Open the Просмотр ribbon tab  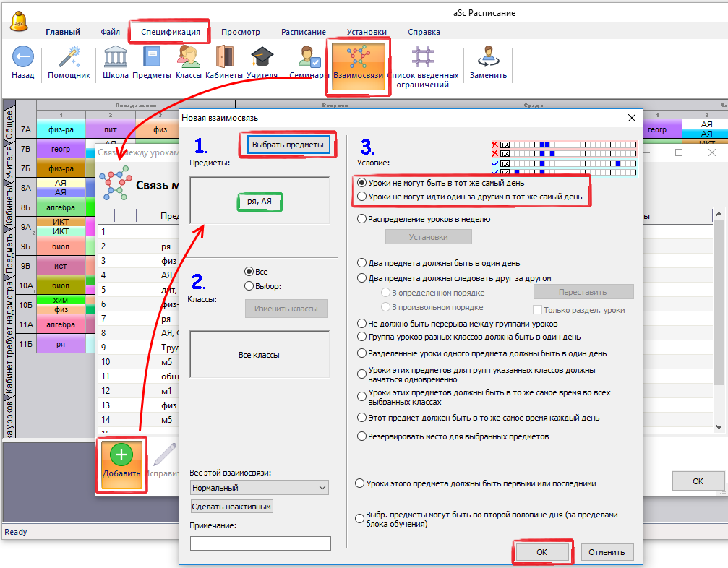coord(241,32)
